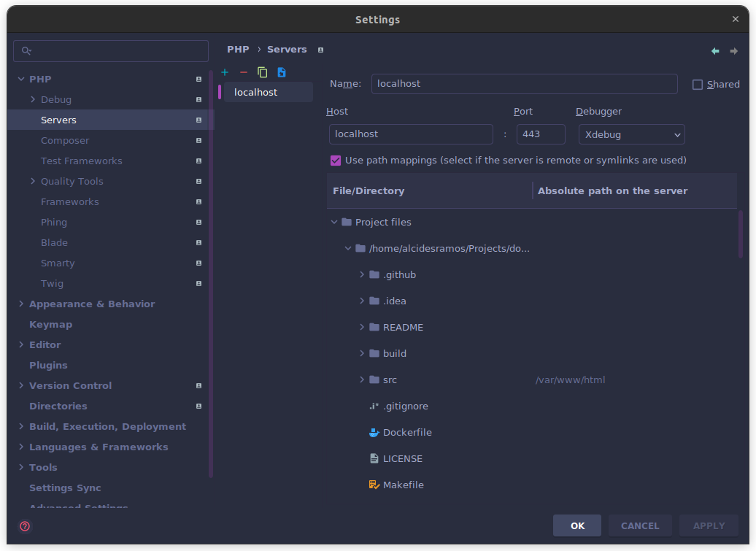Open the Keymap settings page
This screenshot has height=551, width=756.
coord(50,325)
